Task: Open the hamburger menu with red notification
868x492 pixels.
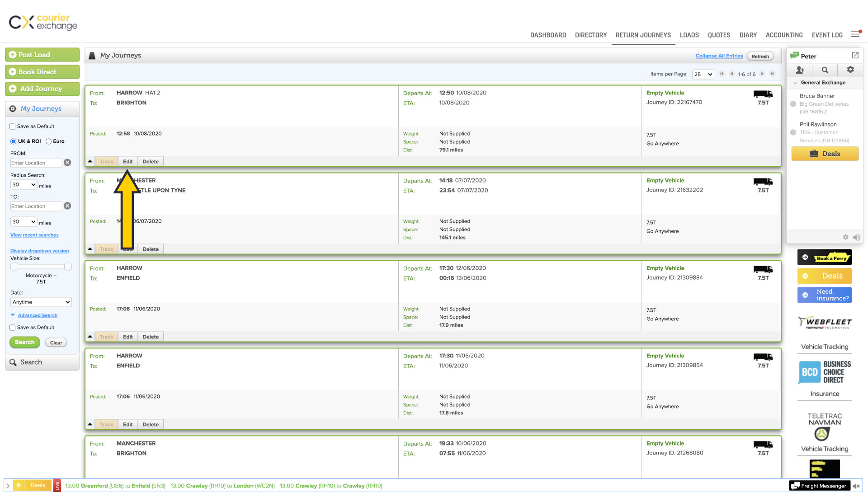Action: [855, 34]
